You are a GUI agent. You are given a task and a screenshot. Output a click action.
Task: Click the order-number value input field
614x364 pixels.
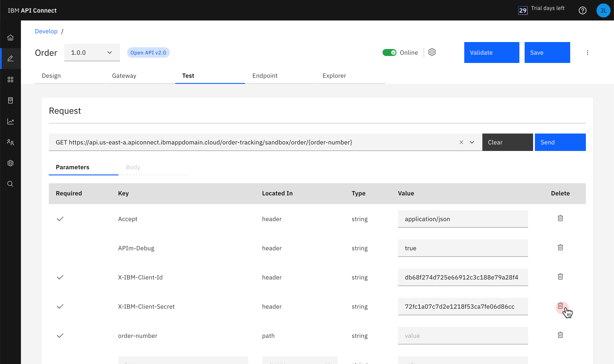click(463, 335)
